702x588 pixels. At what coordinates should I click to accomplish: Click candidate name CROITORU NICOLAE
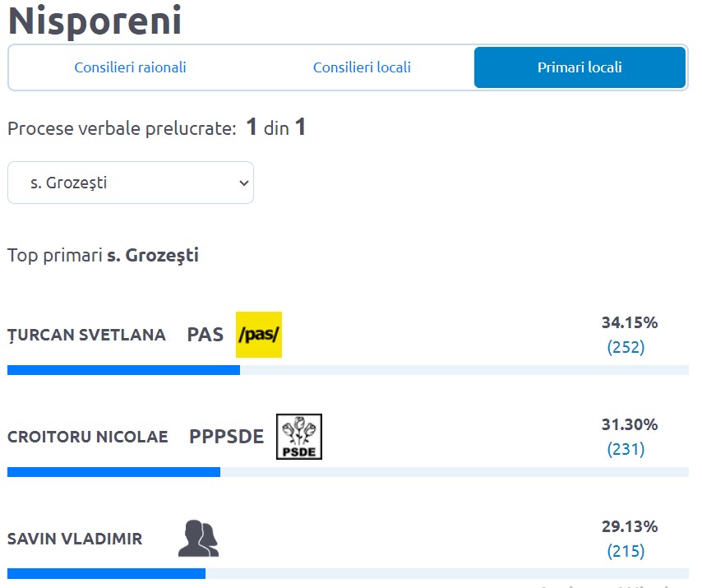coord(88,437)
